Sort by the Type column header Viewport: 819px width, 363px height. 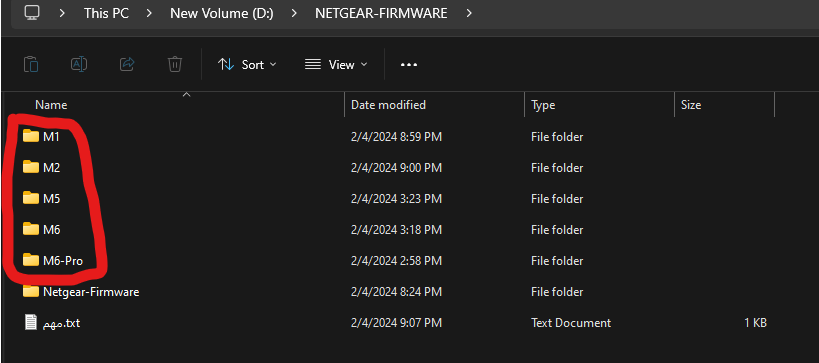pyautogui.click(x=543, y=105)
